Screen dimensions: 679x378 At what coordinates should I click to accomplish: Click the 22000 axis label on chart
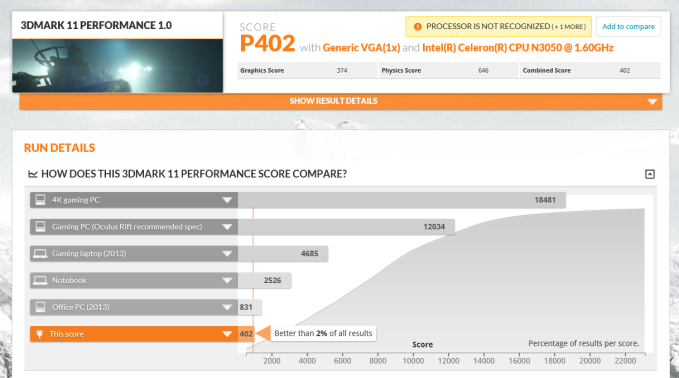pyautogui.click(x=625, y=361)
